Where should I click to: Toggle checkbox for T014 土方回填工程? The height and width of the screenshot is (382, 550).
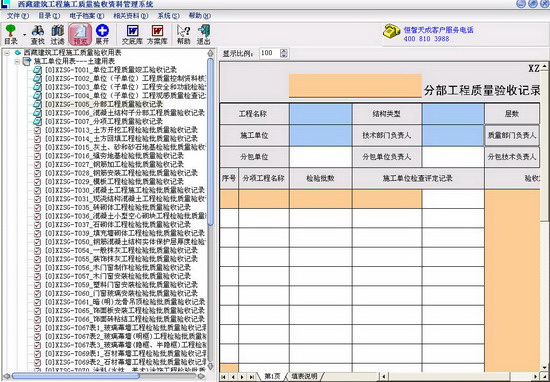(x=37, y=139)
